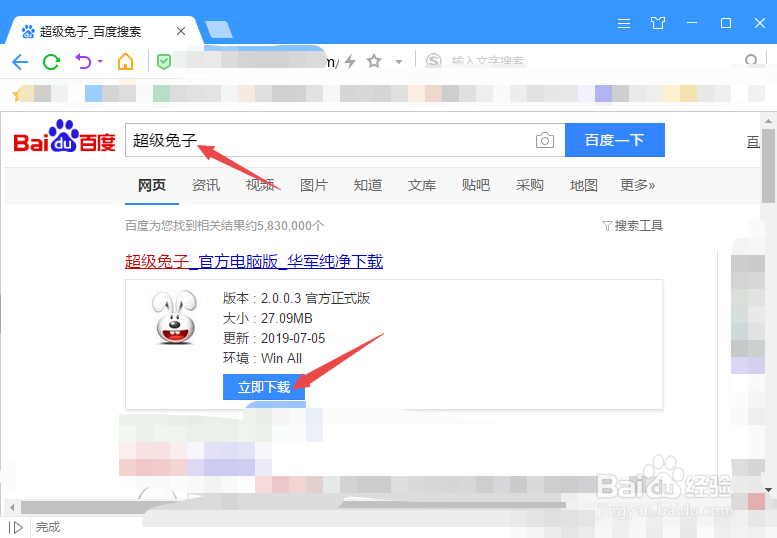The height and width of the screenshot is (538, 777).
Task: Switch to the 文库 tab
Action: [422, 185]
